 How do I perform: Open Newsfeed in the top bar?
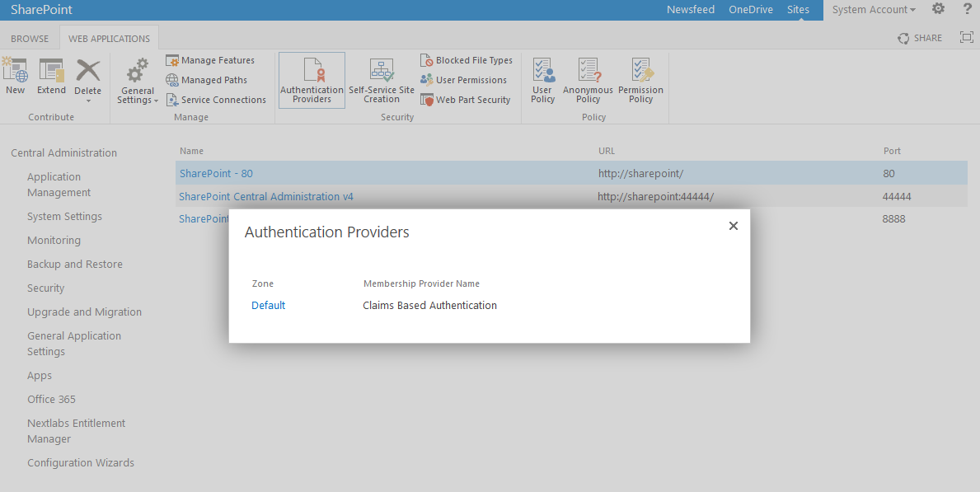tap(691, 9)
